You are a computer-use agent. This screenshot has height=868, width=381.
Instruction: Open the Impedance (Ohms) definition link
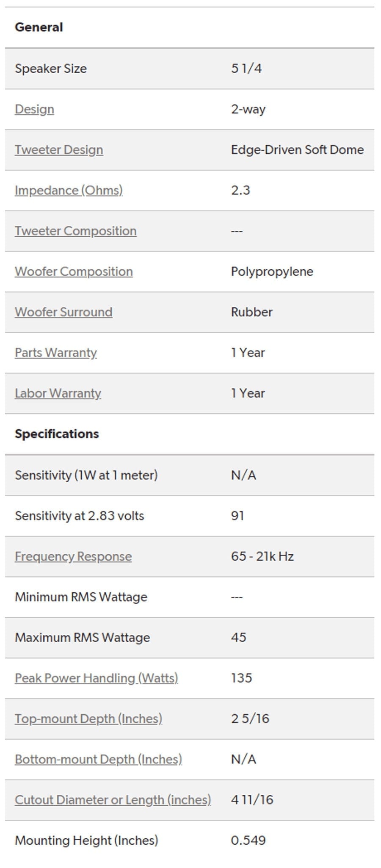(x=69, y=191)
